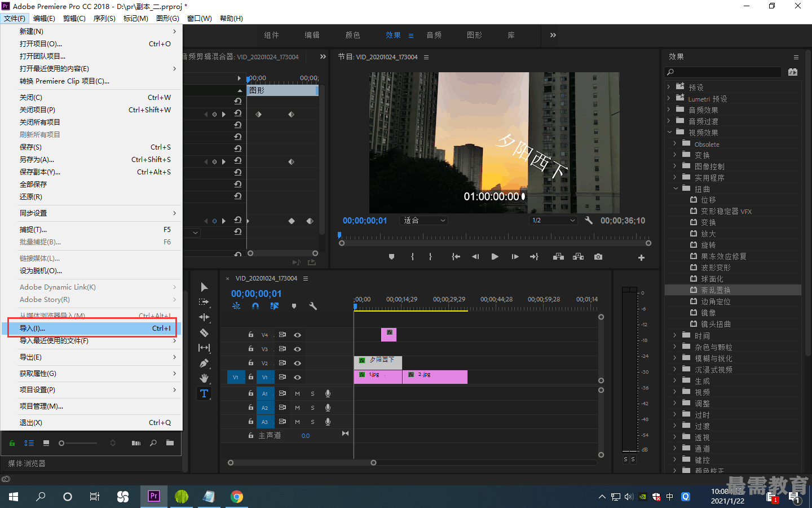Toggle nest-sequence insert mode icon
This screenshot has width=812, height=508.
point(236,306)
